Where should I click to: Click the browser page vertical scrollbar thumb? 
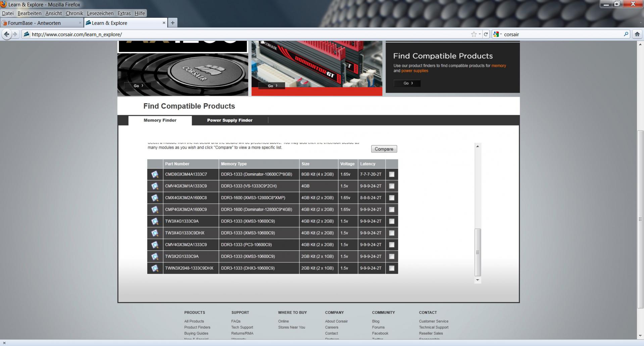click(640, 219)
